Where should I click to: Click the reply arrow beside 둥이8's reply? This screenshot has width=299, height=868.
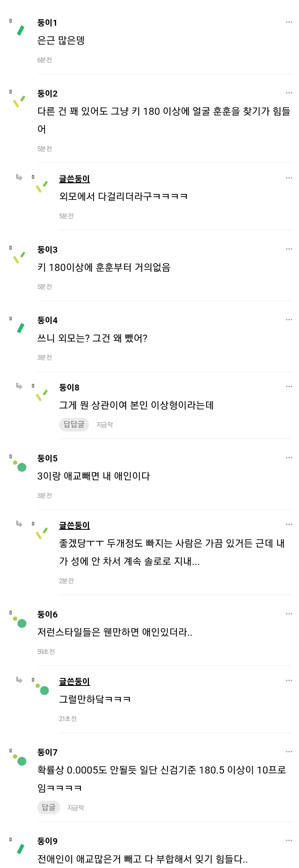click(19, 386)
